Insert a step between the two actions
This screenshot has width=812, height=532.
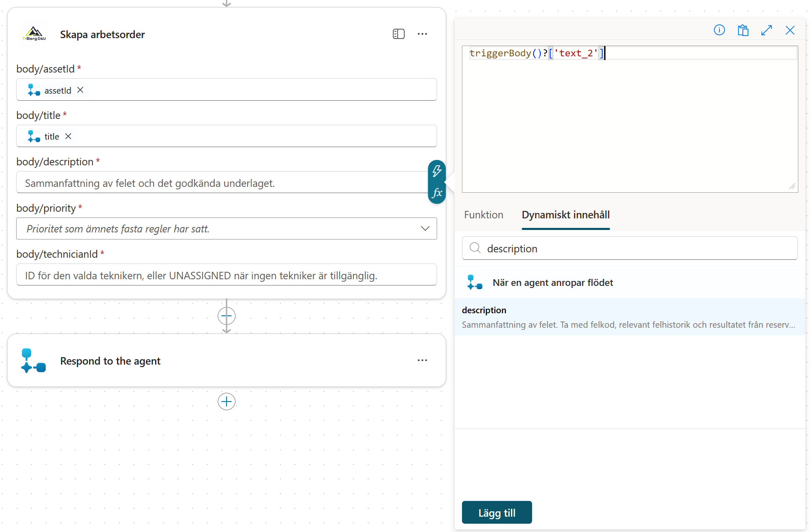[226, 316]
